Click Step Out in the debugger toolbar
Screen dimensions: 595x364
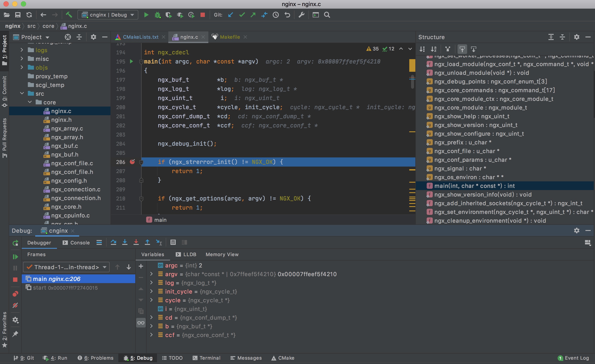point(147,242)
